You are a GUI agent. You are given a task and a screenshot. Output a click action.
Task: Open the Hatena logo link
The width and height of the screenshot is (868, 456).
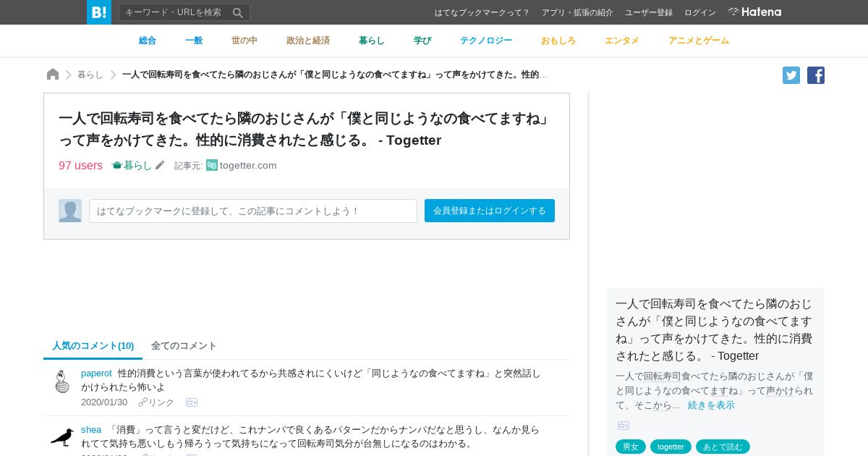(x=754, y=12)
